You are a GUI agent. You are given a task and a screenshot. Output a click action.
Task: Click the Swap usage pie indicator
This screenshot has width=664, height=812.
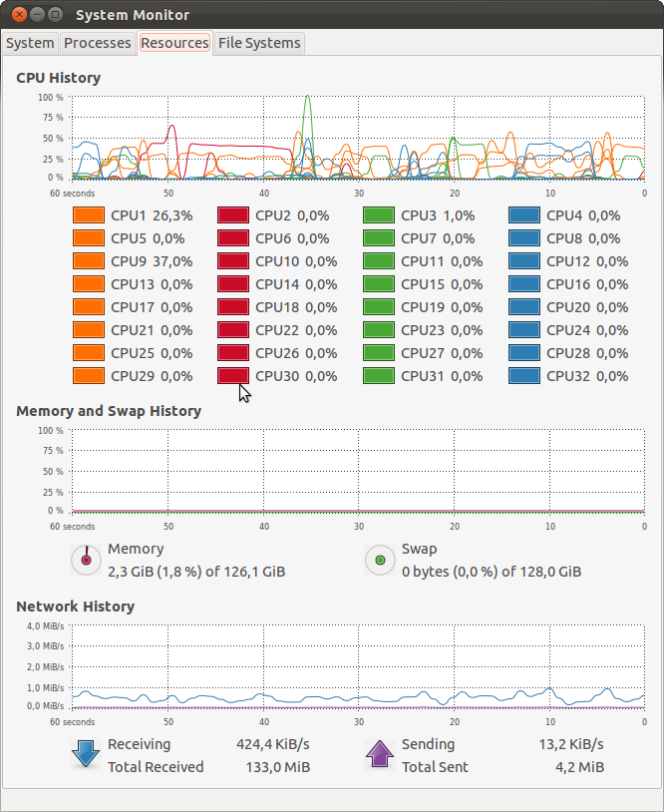tap(379, 560)
